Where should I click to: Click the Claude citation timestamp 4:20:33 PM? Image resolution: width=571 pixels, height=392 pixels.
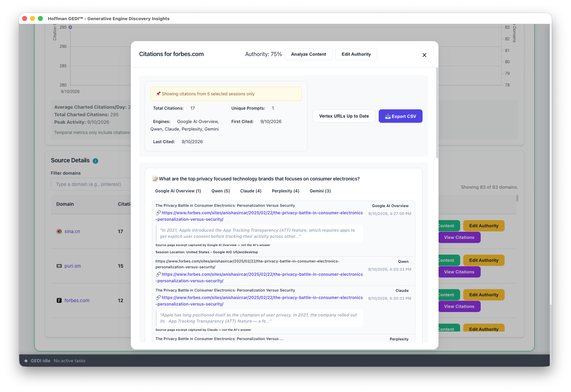point(390,298)
